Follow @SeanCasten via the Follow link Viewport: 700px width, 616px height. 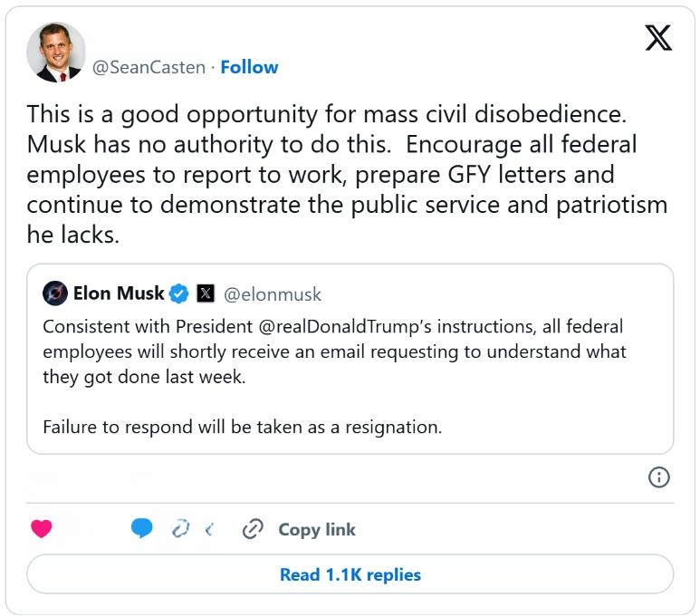pyautogui.click(x=249, y=67)
